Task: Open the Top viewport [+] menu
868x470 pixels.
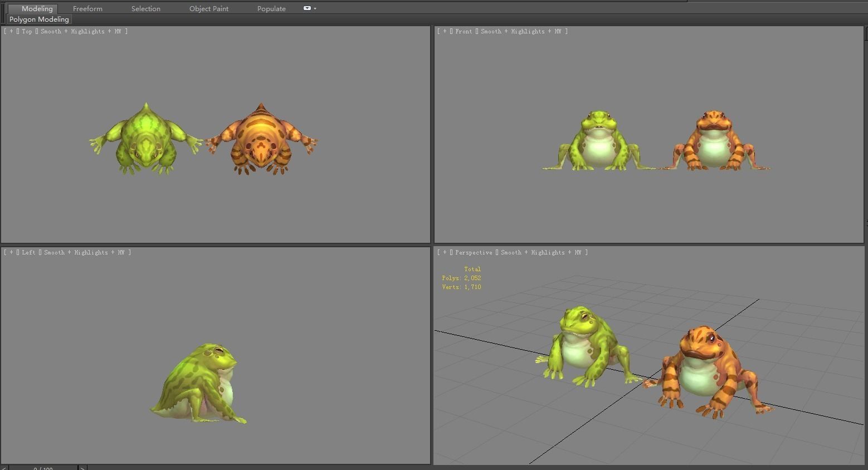Action: click(11, 31)
